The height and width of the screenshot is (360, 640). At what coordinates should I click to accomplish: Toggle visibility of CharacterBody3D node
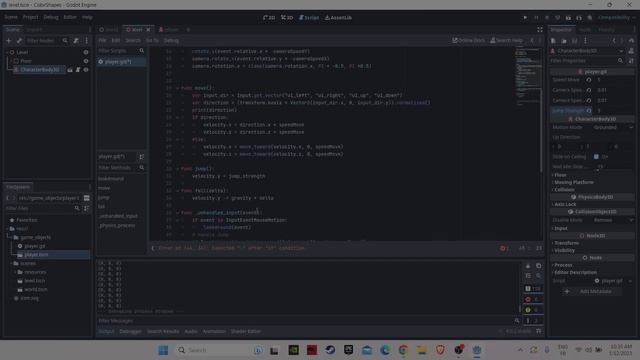[x=86, y=70]
